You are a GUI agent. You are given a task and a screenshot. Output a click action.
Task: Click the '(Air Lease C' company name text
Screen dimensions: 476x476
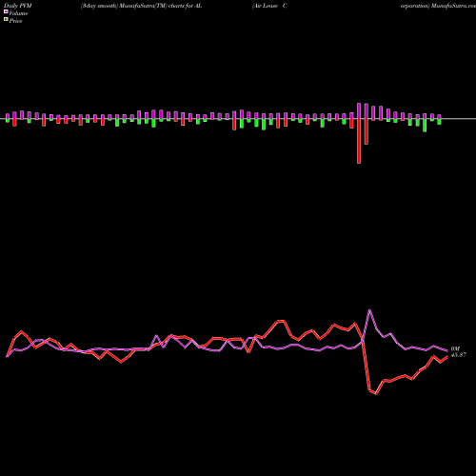pyautogui.click(x=269, y=6)
